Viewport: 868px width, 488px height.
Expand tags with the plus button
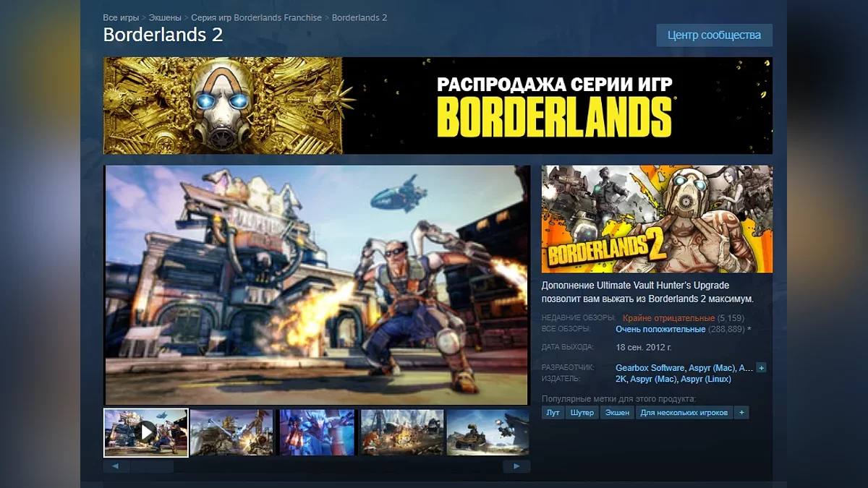point(741,413)
